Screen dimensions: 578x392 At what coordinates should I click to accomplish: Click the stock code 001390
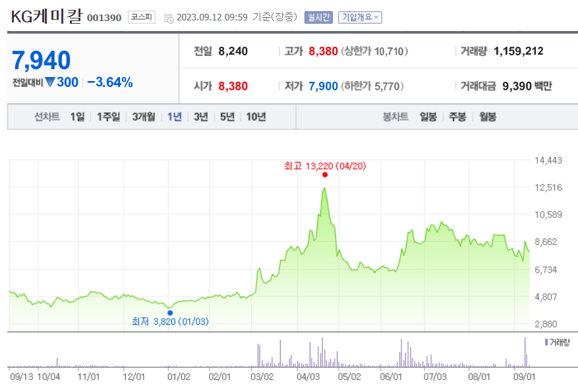[x=104, y=18]
